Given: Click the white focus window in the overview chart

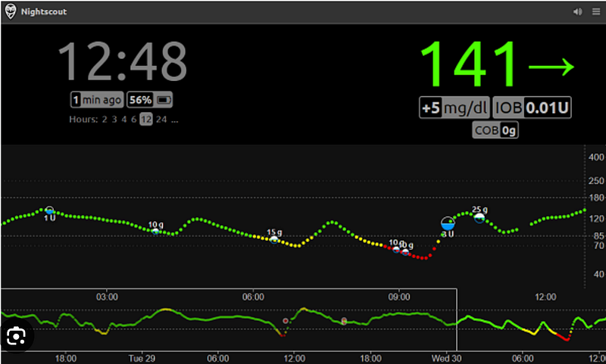Looking at the screenshot, I should pyautogui.click(x=229, y=319).
